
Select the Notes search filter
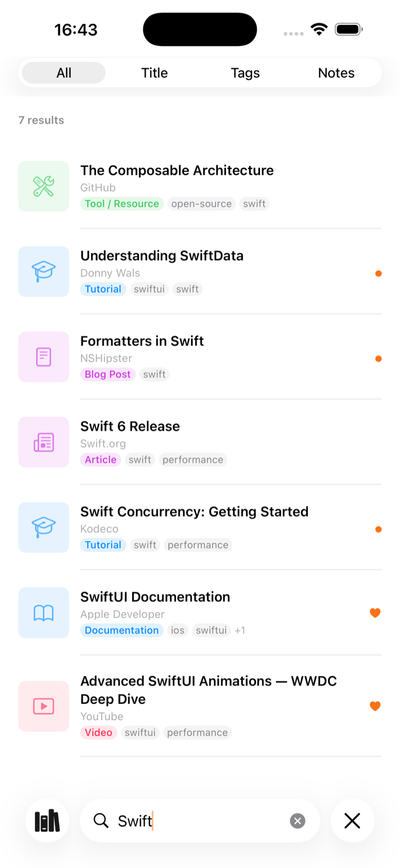pos(336,73)
